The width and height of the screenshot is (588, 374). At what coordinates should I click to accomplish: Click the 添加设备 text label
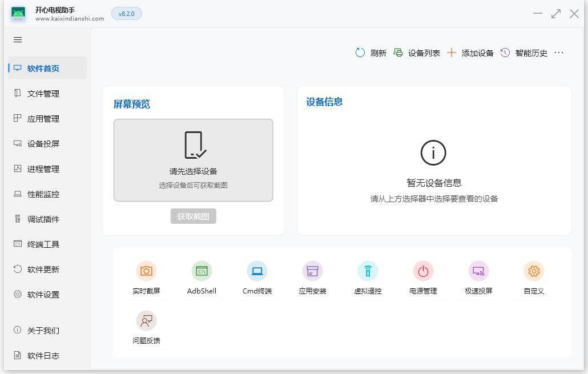478,53
